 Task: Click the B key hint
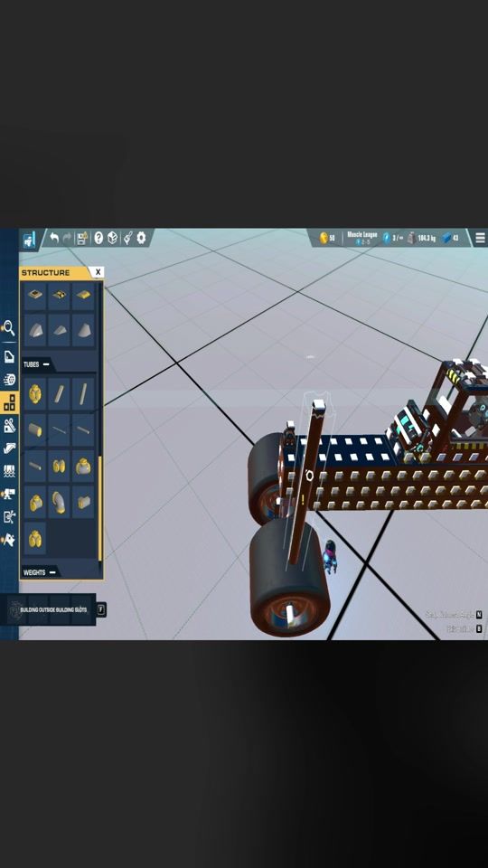(479, 629)
